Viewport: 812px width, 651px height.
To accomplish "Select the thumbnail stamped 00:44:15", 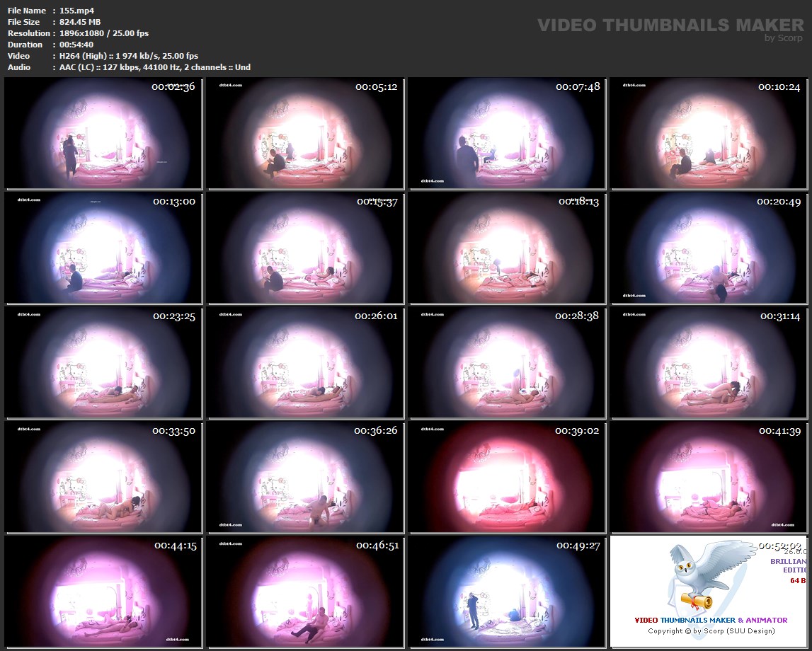I will click(103, 592).
